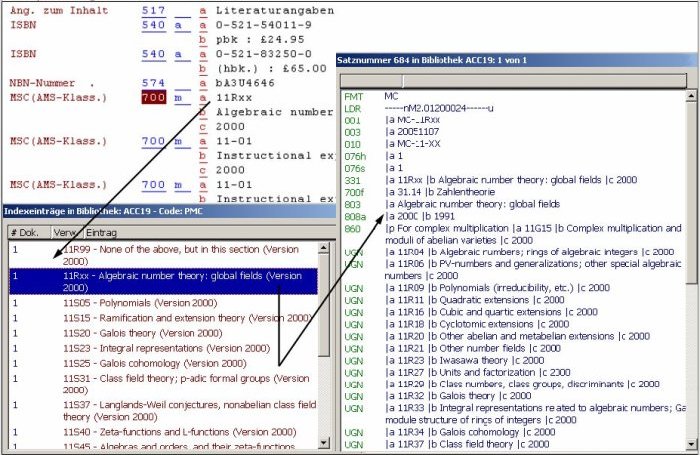Click title bar 'Satznummer 684 in Bibliothek ACC19'
The width and height of the screenshot is (700, 455).
coord(517,60)
